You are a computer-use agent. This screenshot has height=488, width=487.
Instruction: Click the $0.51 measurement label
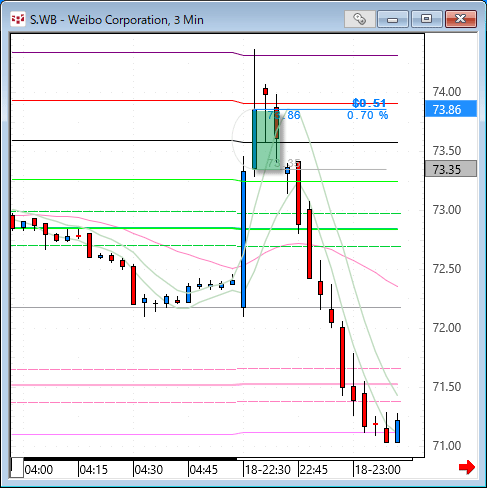pos(369,103)
